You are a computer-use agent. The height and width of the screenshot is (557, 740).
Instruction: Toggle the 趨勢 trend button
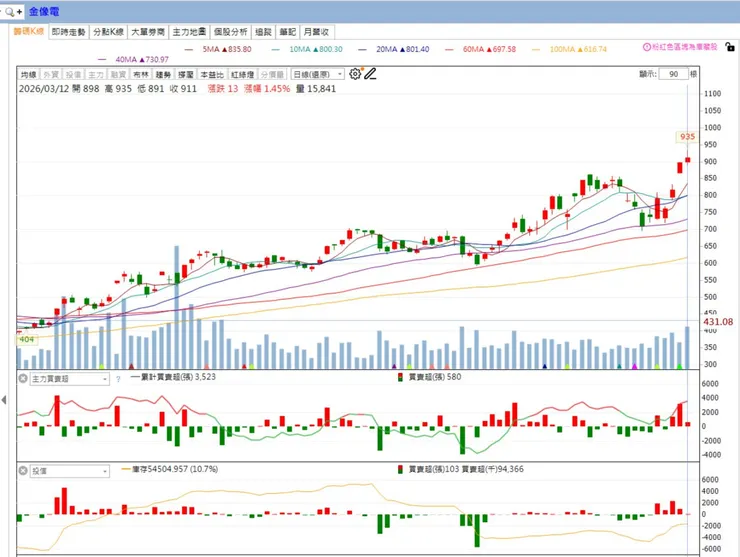(x=163, y=75)
